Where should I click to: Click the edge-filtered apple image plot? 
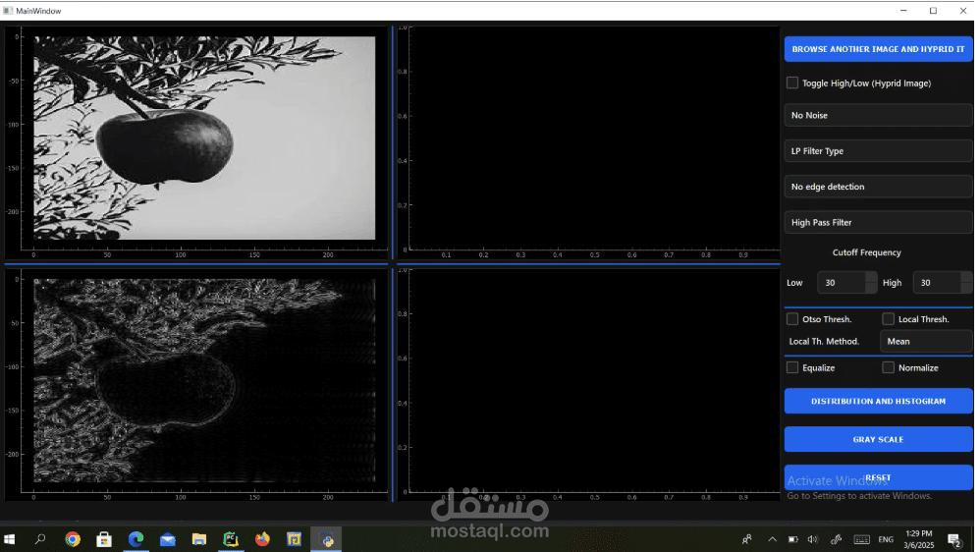tap(204, 380)
